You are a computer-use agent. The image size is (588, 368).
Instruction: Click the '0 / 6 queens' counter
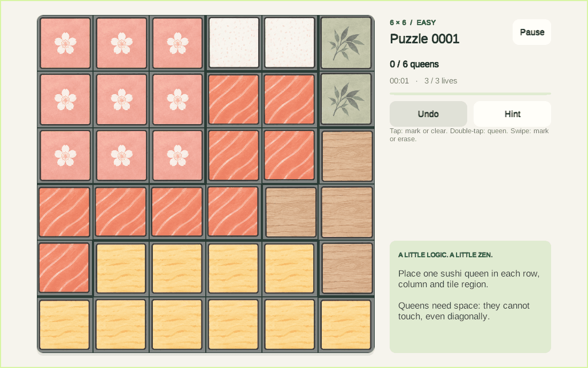coord(414,64)
